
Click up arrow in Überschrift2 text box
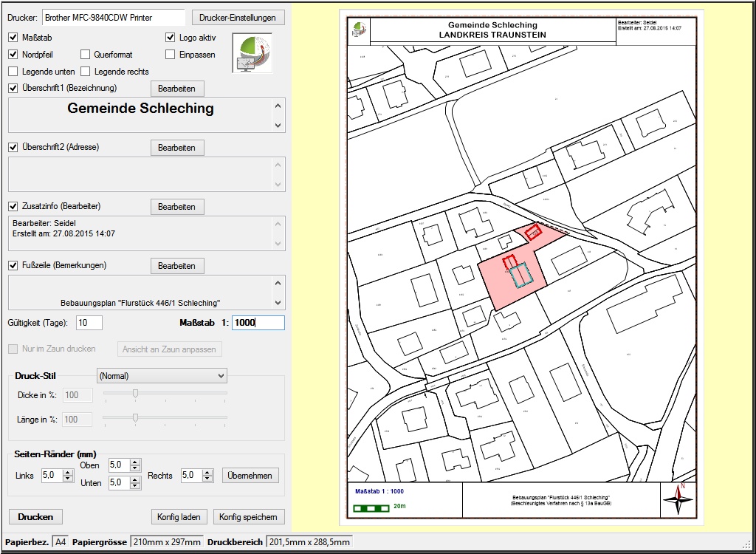click(278, 165)
